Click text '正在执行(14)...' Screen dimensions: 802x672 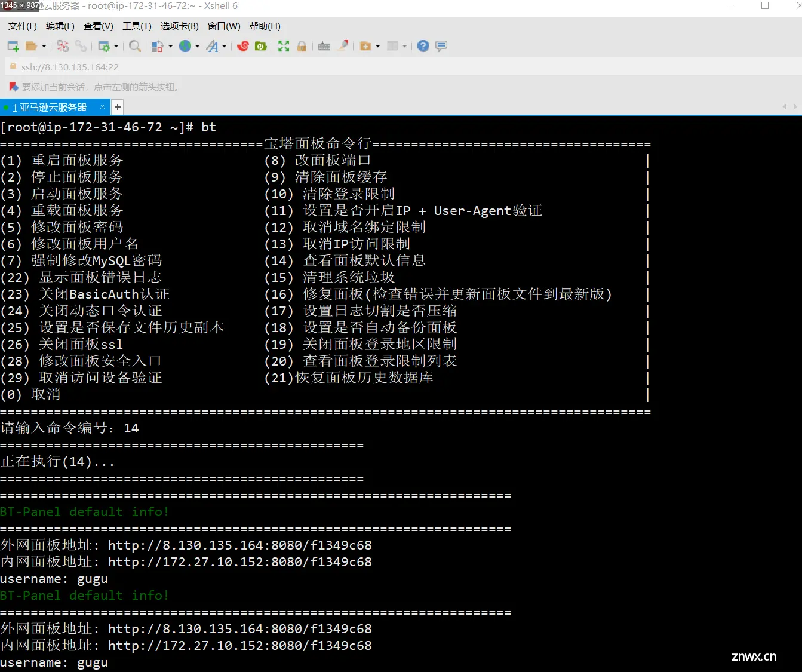coord(57,461)
